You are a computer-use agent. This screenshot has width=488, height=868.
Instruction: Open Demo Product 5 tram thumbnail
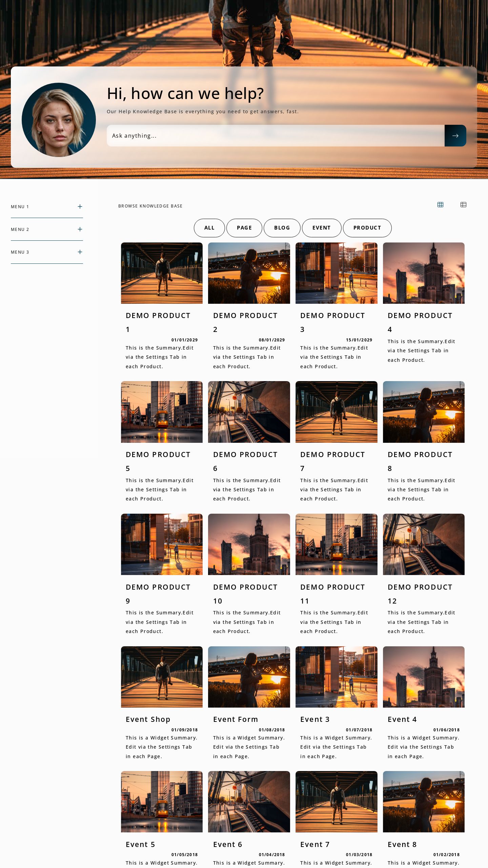coord(162,412)
